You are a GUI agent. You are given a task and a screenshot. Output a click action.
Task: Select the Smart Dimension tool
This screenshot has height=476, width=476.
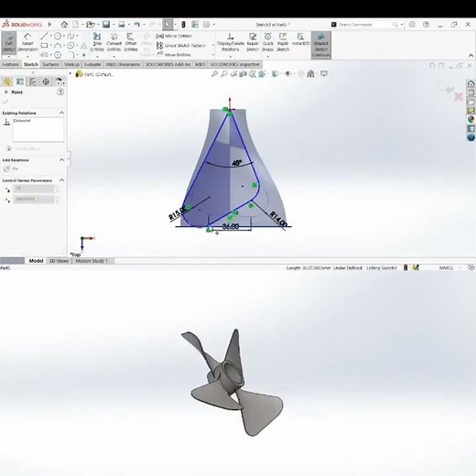pyautogui.click(x=27, y=43)
